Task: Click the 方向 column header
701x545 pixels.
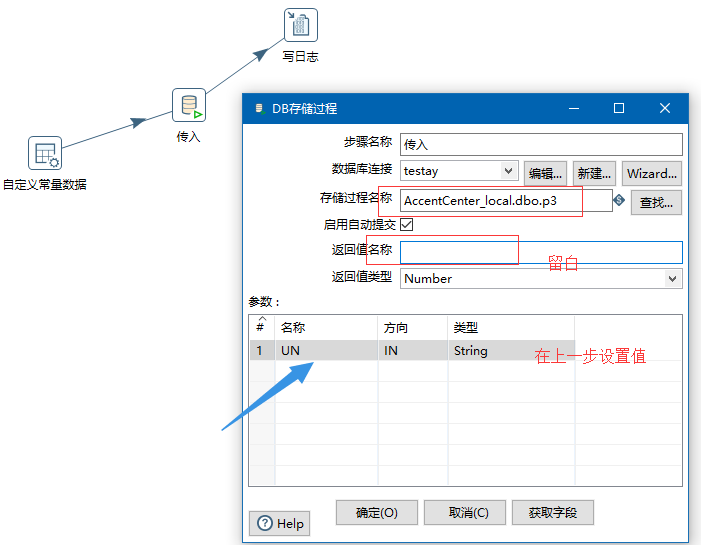Action: (x=413, y=328)
